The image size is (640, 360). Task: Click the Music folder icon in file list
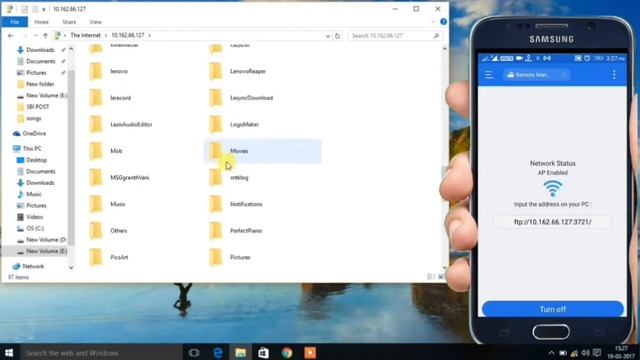coord(96,204)
